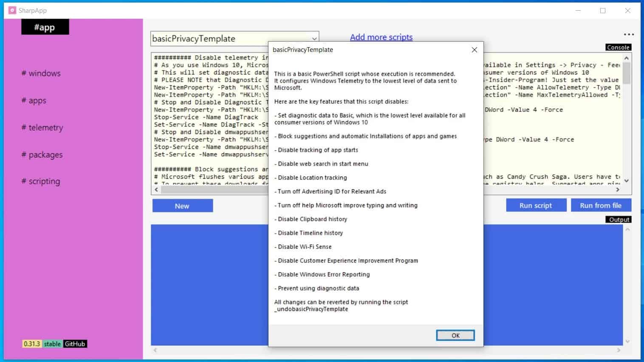Click the Run script button
The height and width of the screenshot is (362, 644).
536,205
